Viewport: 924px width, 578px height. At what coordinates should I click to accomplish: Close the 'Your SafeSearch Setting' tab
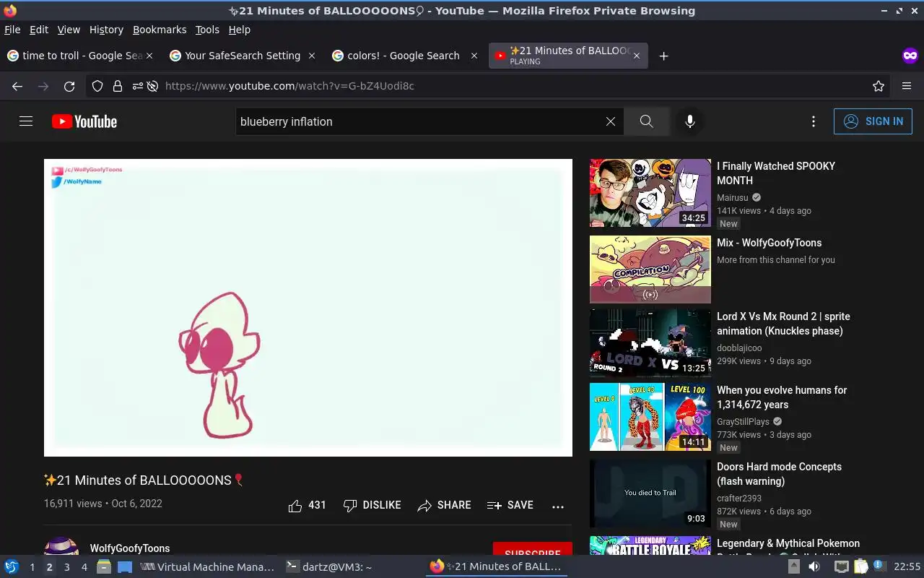(x=312, y=56)
